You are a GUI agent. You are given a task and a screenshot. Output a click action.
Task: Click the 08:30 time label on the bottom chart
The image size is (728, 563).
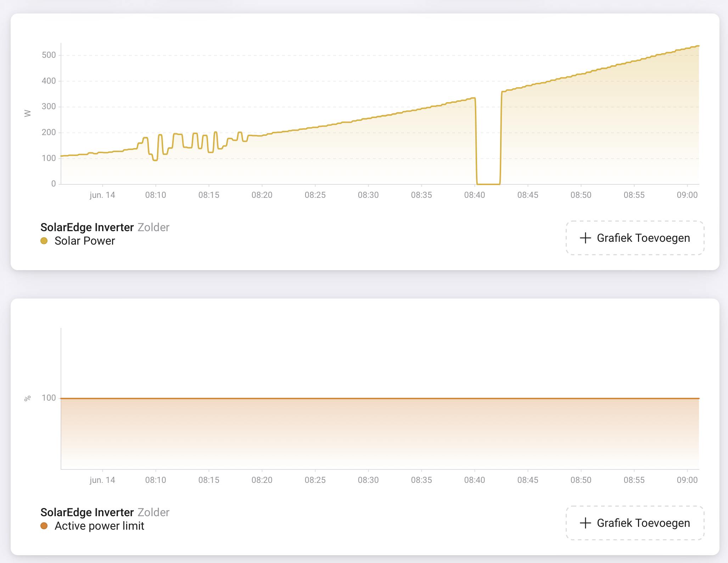[368, 480]
